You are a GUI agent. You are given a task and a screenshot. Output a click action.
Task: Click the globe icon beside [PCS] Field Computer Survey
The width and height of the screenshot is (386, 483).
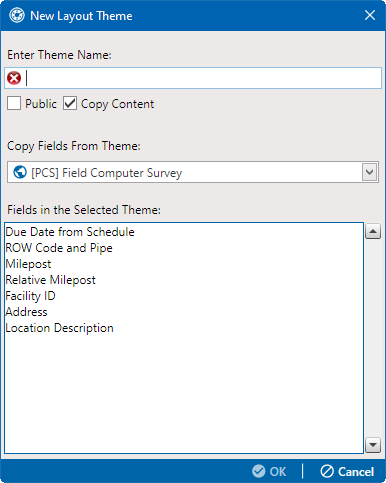click(20, 172)
